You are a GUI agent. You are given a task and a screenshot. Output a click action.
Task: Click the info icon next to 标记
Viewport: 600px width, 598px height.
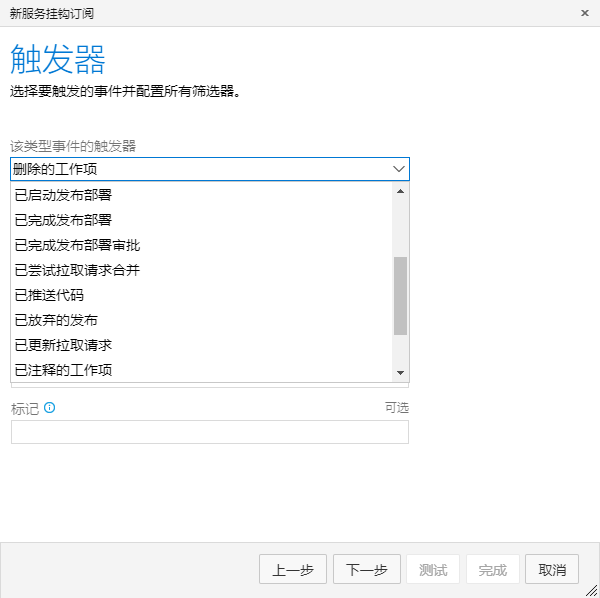(49, 407)
